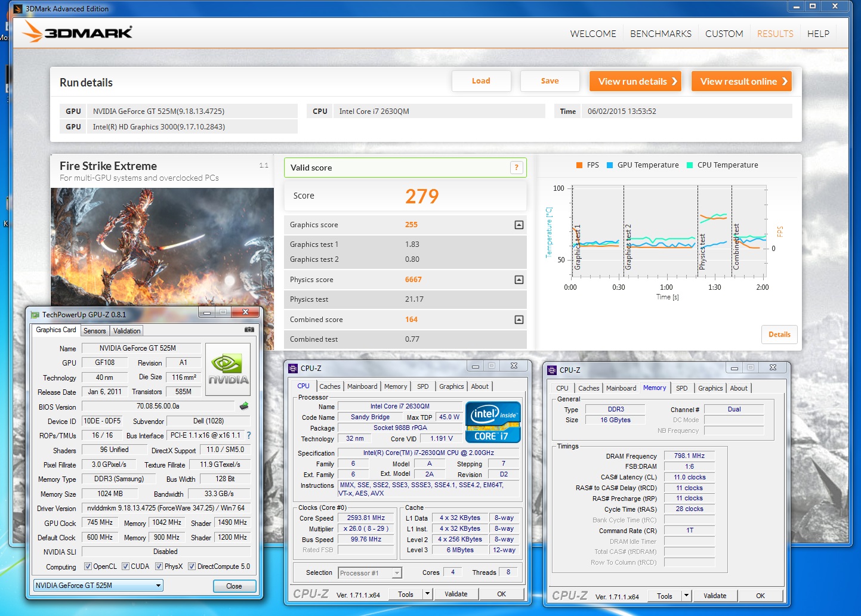Open the CUSTOM tab
Image resolution: width=861 pixels, height=616 pixels.
(724, 34)
